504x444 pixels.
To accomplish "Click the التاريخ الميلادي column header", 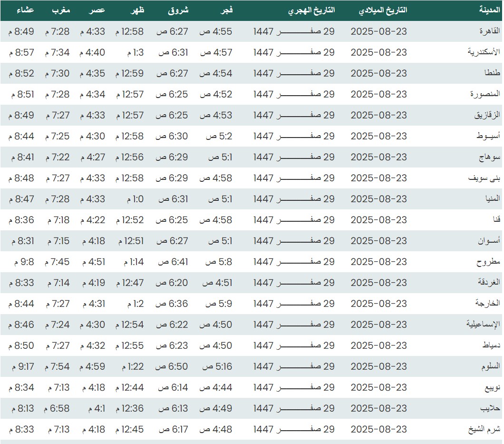I will pyautogui.click(x=383, y=10).
